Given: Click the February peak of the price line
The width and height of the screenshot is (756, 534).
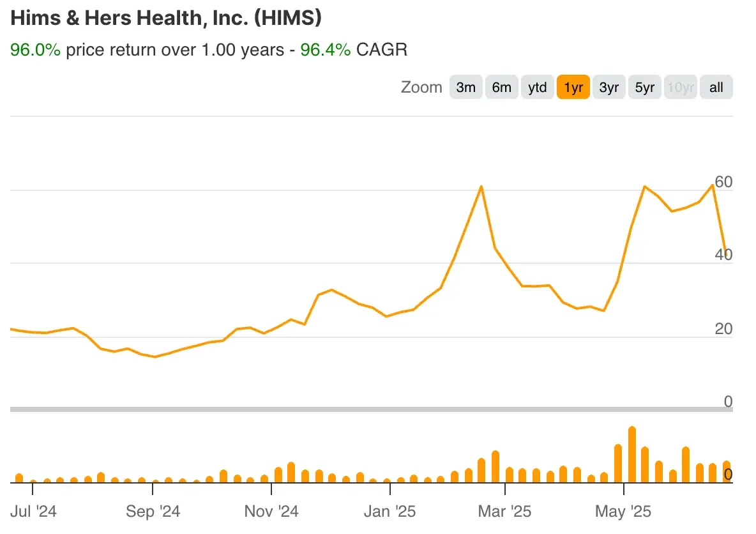Looking at the screenshot, I should tap(482, 186).
